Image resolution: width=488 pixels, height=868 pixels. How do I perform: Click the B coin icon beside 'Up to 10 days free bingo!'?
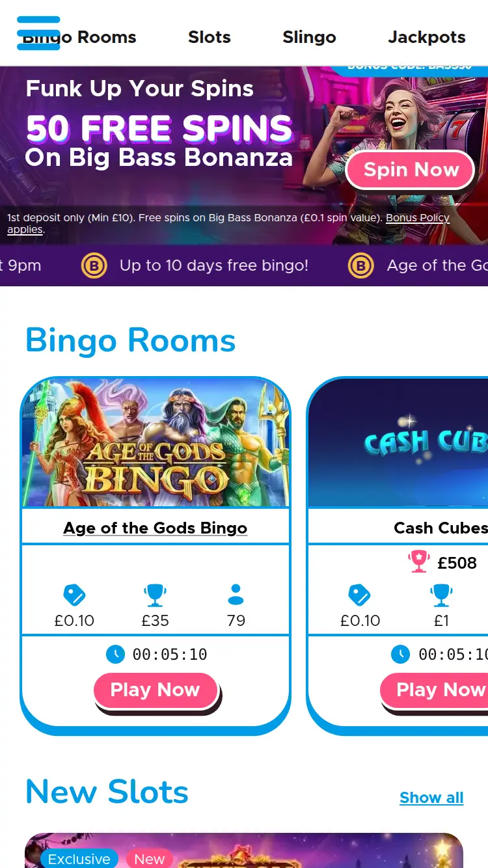point(94,265)
